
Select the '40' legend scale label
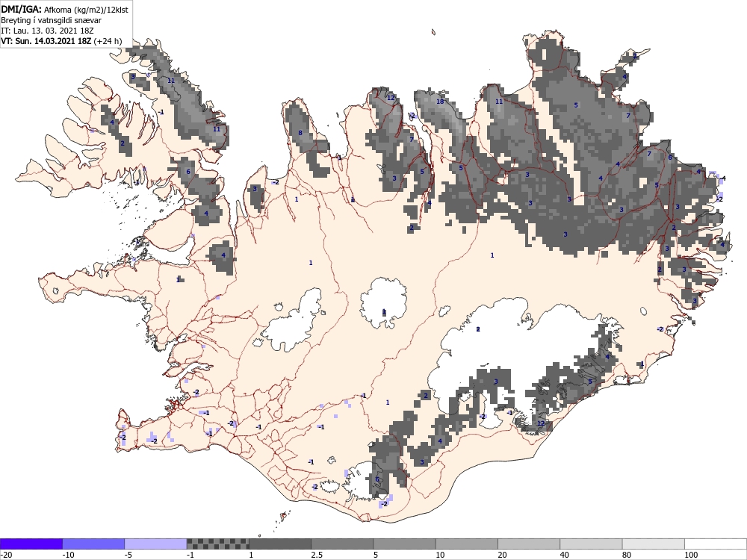click(565, 555)
